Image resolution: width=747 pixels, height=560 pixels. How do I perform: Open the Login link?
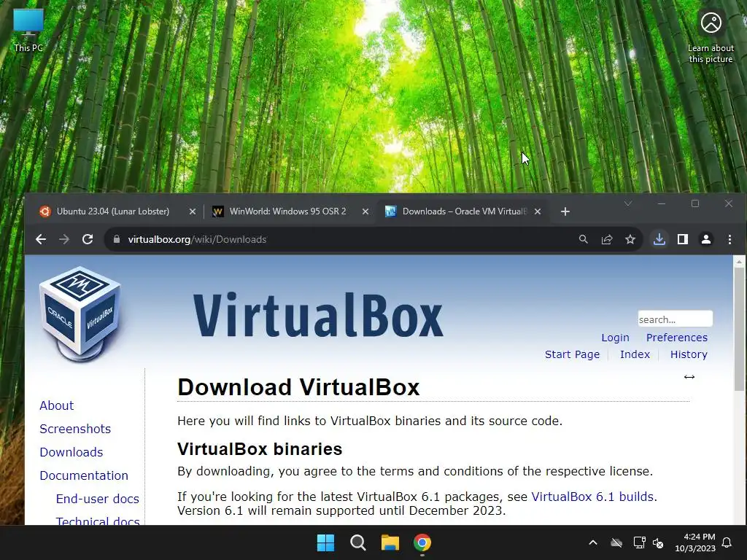point(615,338)
